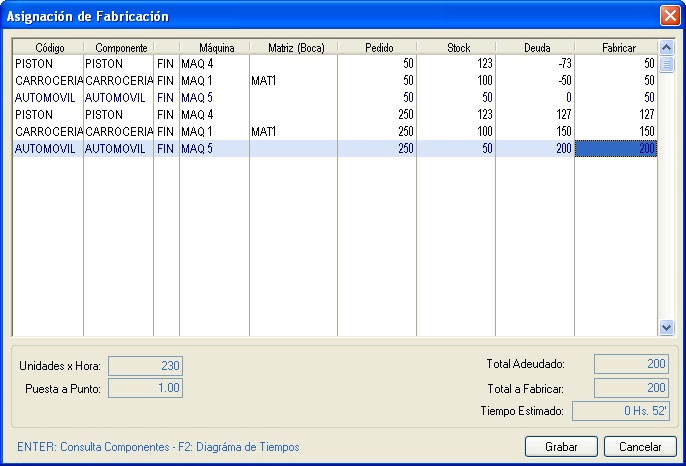Image resolution: width=686 pixels, height=466 pixels.
Task: Click the Total Adeudado field
Action: click(x=631, y=365)
